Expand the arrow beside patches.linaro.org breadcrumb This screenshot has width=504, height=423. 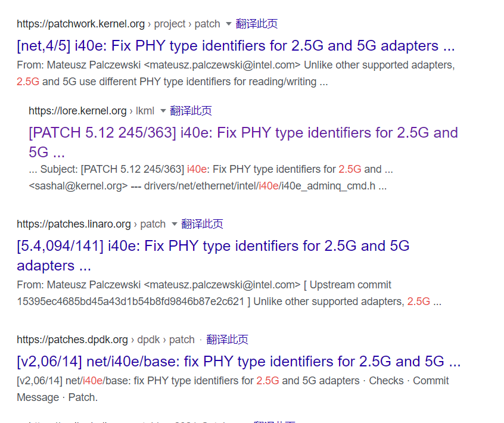click(x=173, y=224)
